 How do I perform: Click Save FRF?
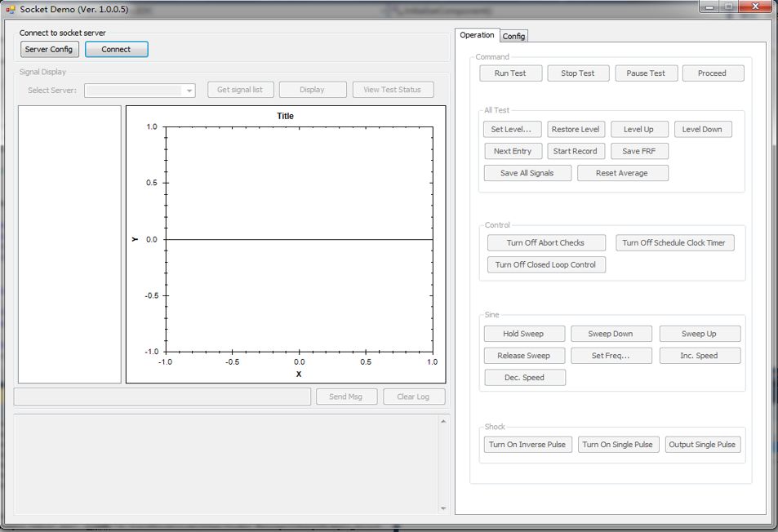click(x=638, y=151)
